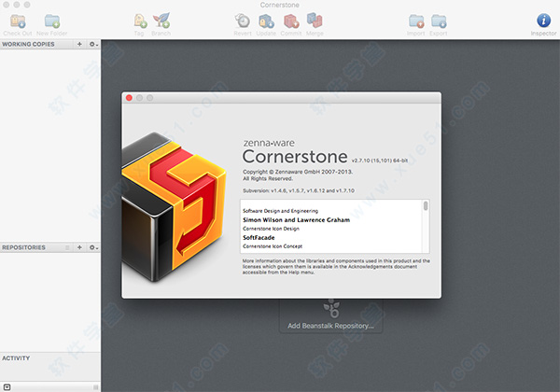Open the Inspector panel

(543, 21)
